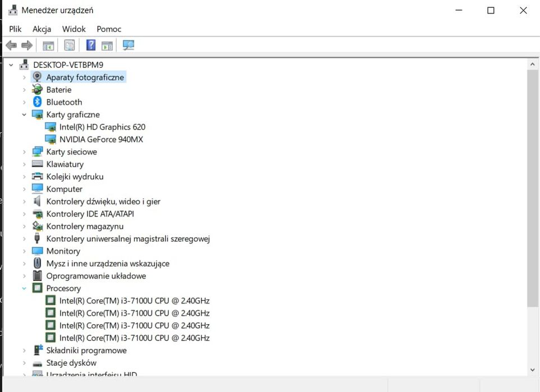Click the Kontrolery IDE ATA/ATAPI icon
The width and height of the screenshot is (540, 392).
pos(37,213)
